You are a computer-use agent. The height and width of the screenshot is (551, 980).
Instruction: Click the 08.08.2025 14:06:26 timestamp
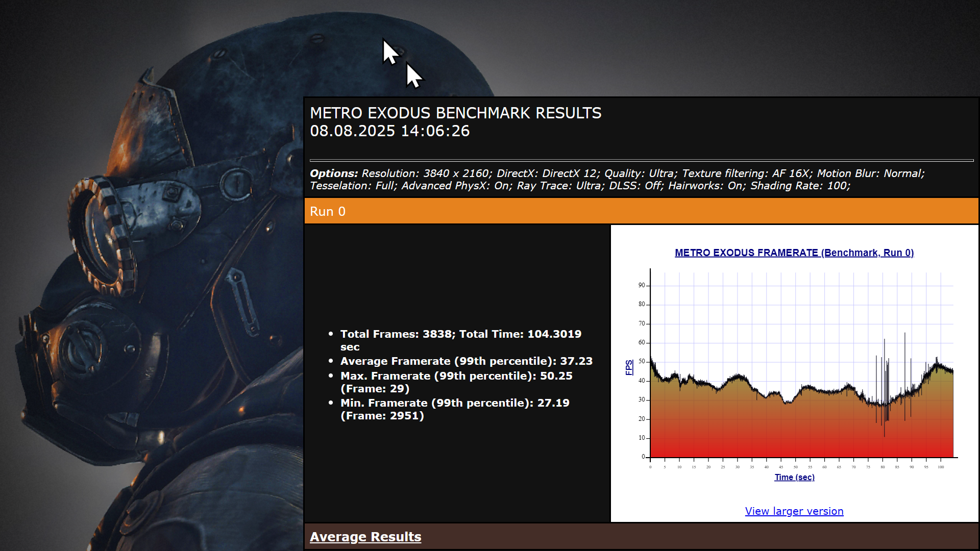tap(389, 131)
